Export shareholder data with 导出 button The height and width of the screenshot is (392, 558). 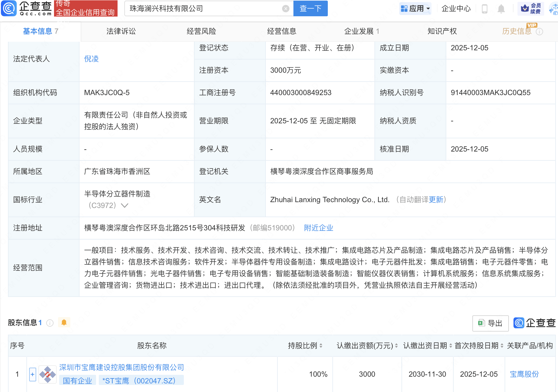pos(490,323)
